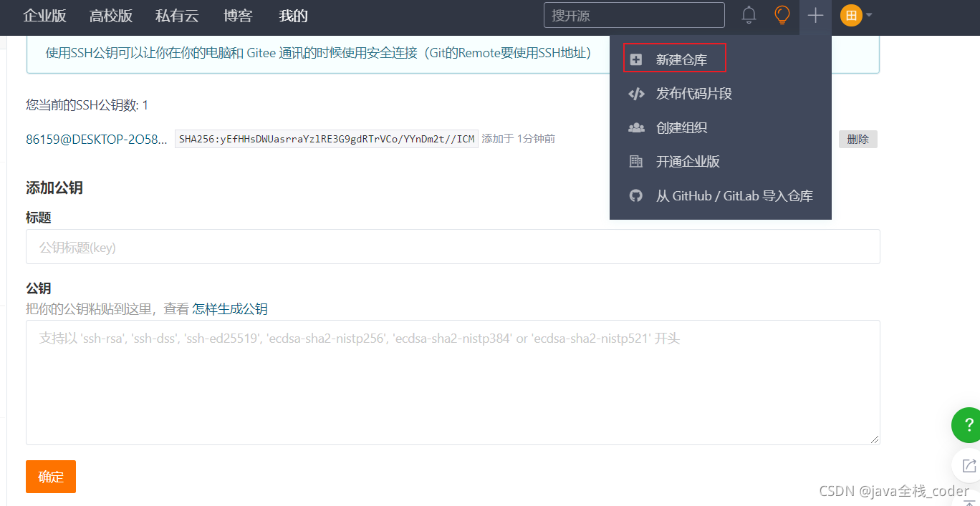Click the 发布代码片段 code icon
Image resolution: width=980 pixels, height=506 pixels.
636,94
